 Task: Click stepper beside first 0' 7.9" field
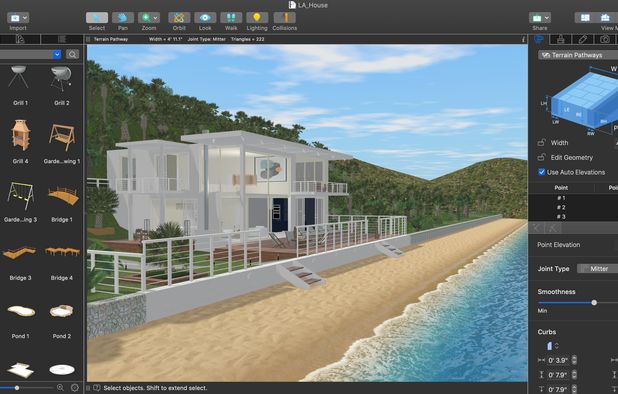[574, 375]
